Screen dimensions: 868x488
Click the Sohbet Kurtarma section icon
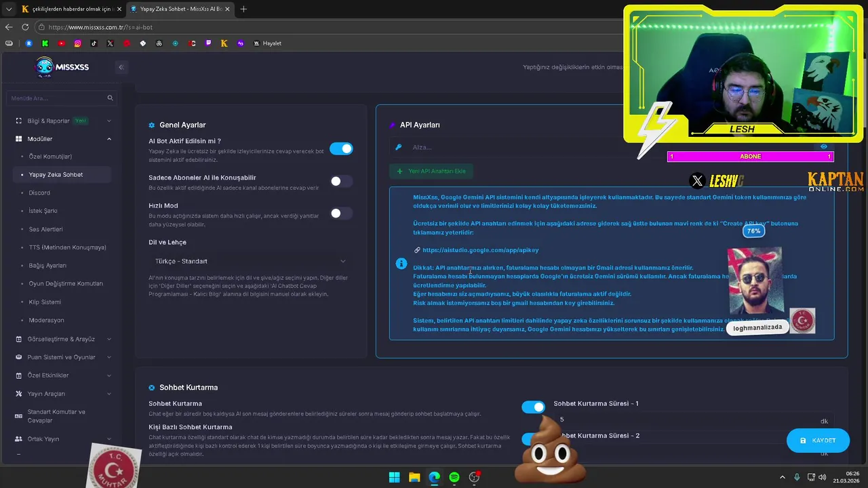(x=152, y=388)
